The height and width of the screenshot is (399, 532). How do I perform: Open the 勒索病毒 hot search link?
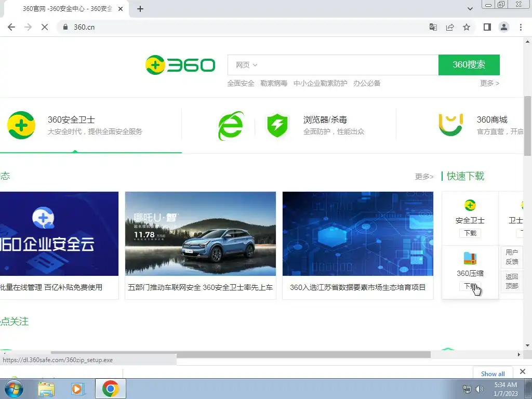tap(274, 83)
